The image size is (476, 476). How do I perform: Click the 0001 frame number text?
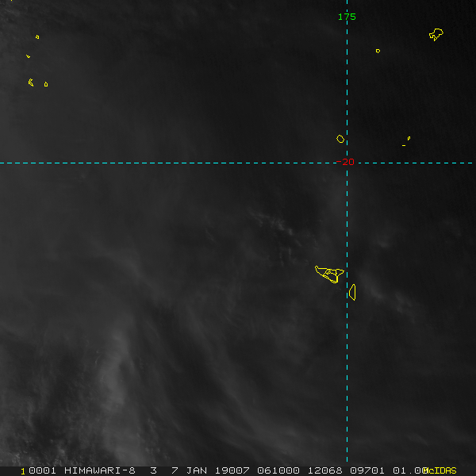[x=42, y=470]
